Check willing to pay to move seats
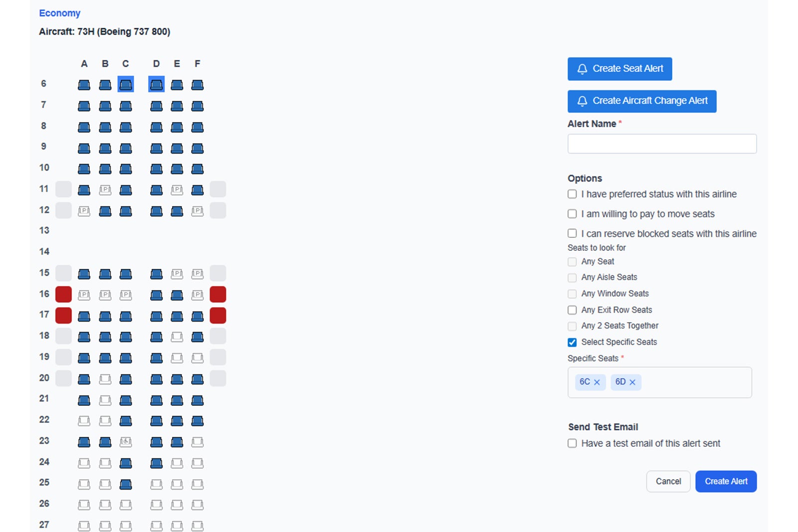 (x=572, y=214)
